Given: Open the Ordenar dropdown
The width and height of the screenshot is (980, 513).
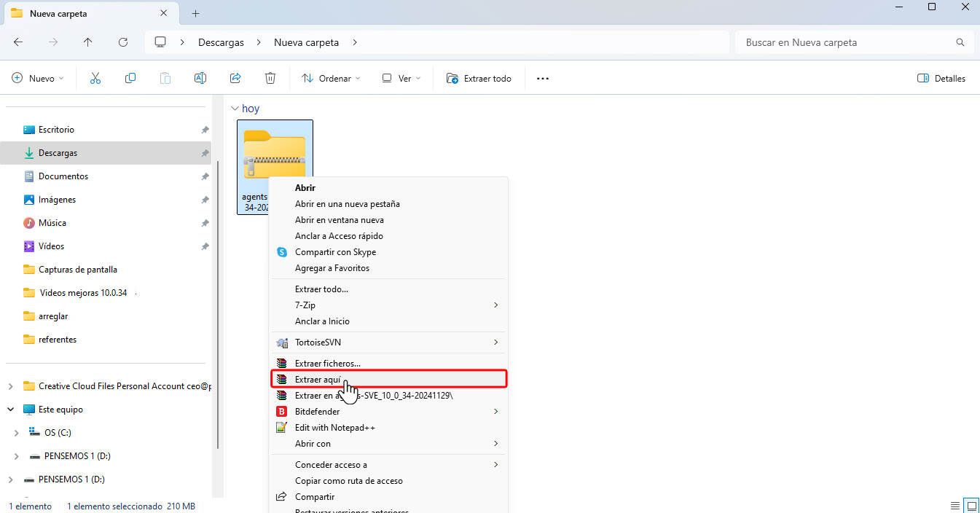Looking at the screenshot, I should click(331, 78).
